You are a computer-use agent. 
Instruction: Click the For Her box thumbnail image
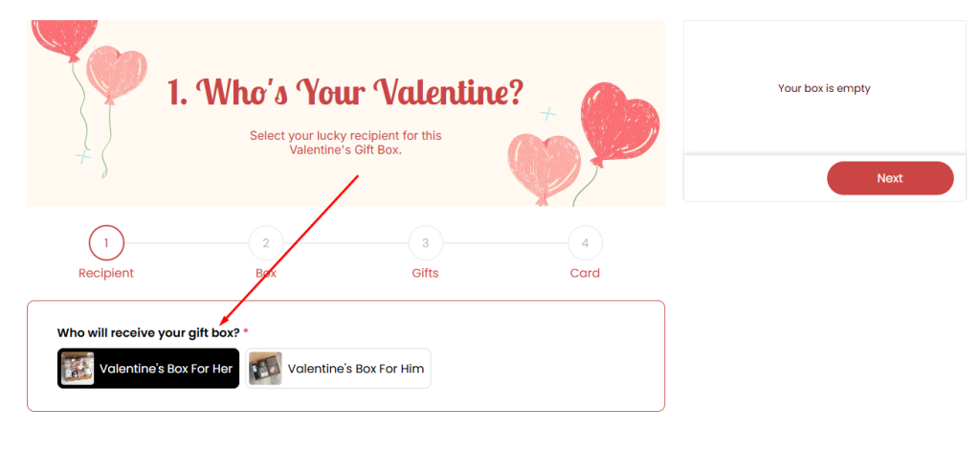(x=78, y=369)
